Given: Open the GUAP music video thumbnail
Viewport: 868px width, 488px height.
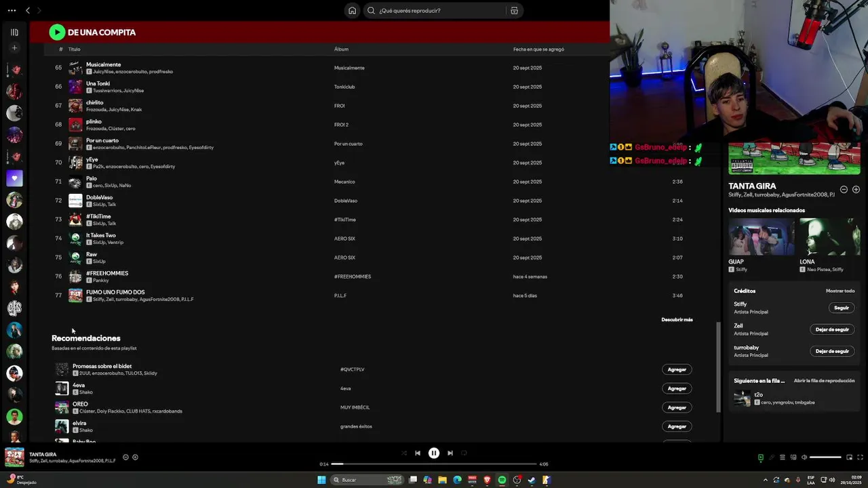Looking at the screenshot, I should tap(761, 237).
